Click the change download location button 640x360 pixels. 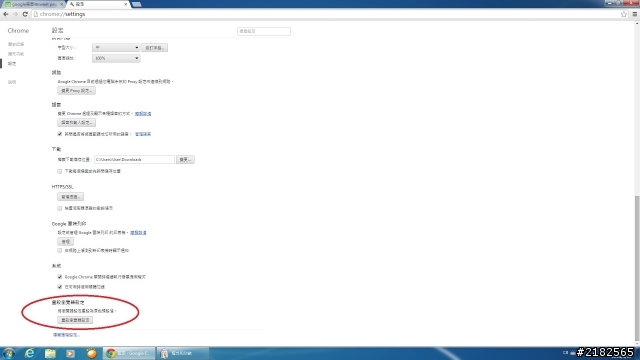[x=185, y=160]
